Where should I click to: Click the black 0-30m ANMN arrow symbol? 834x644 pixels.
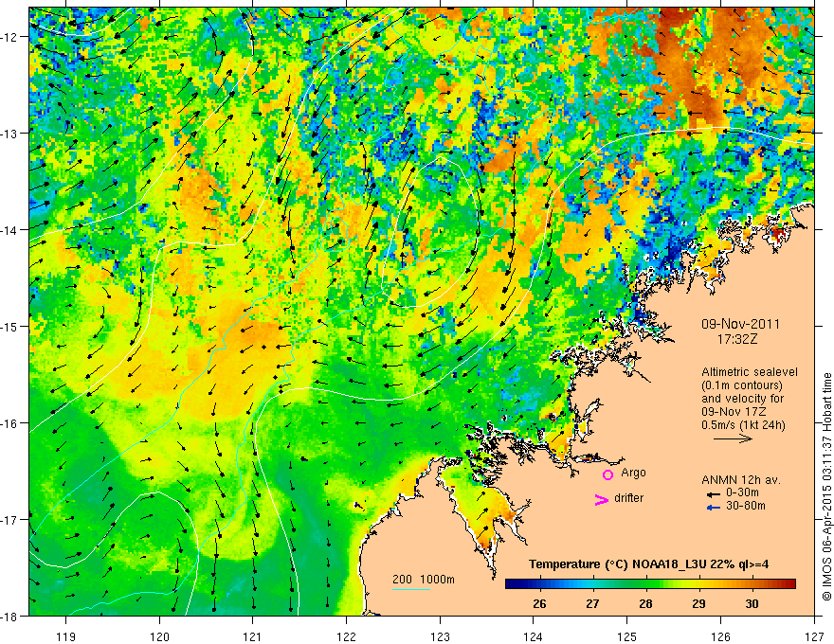714,494
